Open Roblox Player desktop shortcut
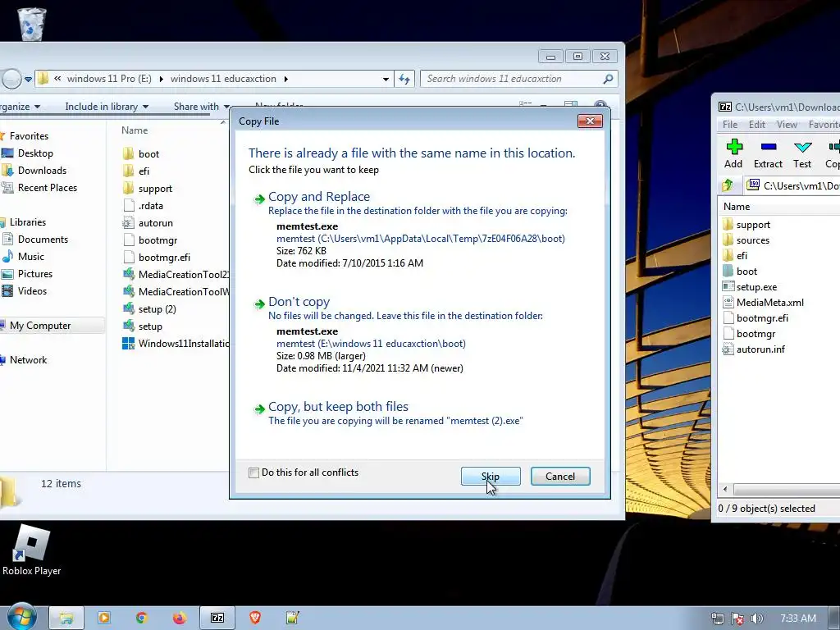The height and width of the screenshot is (630, 840). coord(32,550)
